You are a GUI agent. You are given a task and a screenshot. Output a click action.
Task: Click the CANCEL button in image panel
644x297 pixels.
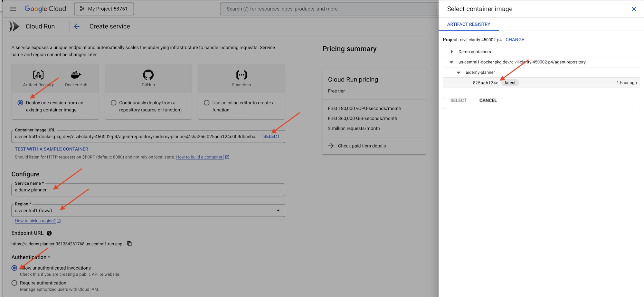pos(488,101)
